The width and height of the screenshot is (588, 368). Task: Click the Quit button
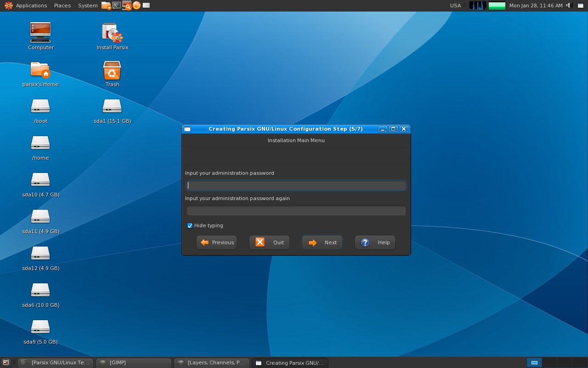[x=270, y=242]
